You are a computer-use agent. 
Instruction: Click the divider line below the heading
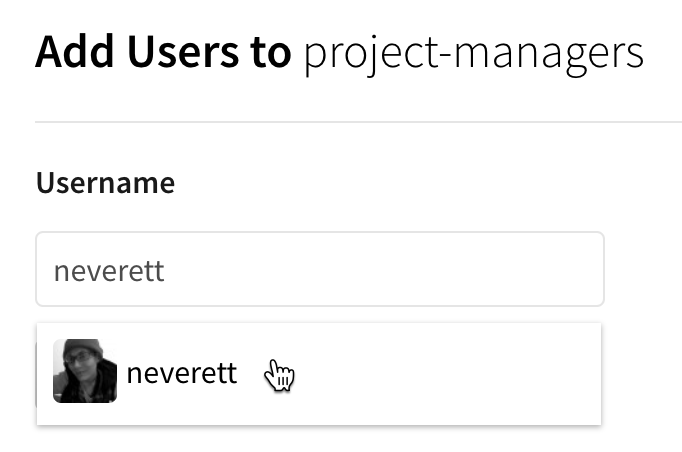point(358,122)
